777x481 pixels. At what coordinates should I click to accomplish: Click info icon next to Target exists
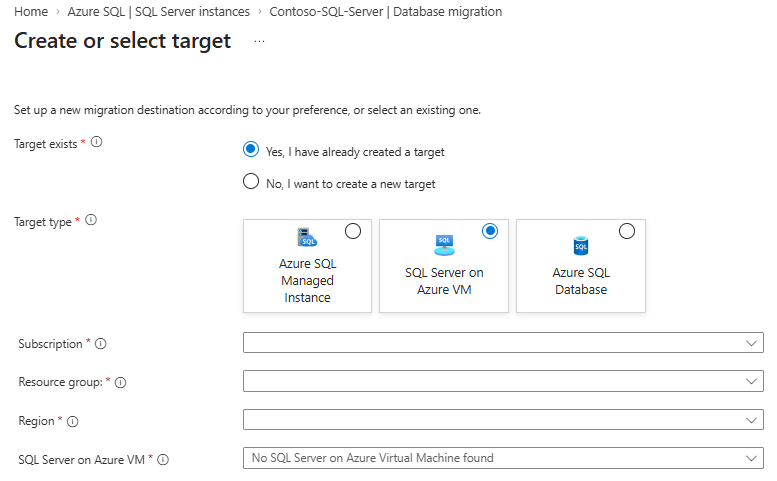tap(97, 143)
